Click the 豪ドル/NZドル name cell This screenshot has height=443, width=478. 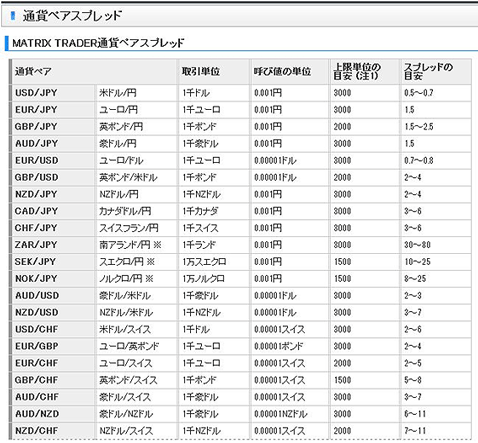137,414
